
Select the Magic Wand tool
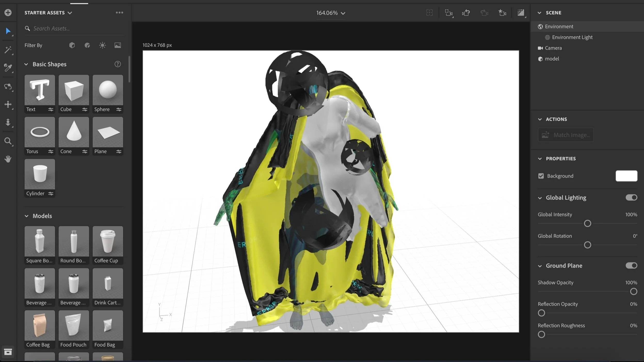click(x=8, y=50)
